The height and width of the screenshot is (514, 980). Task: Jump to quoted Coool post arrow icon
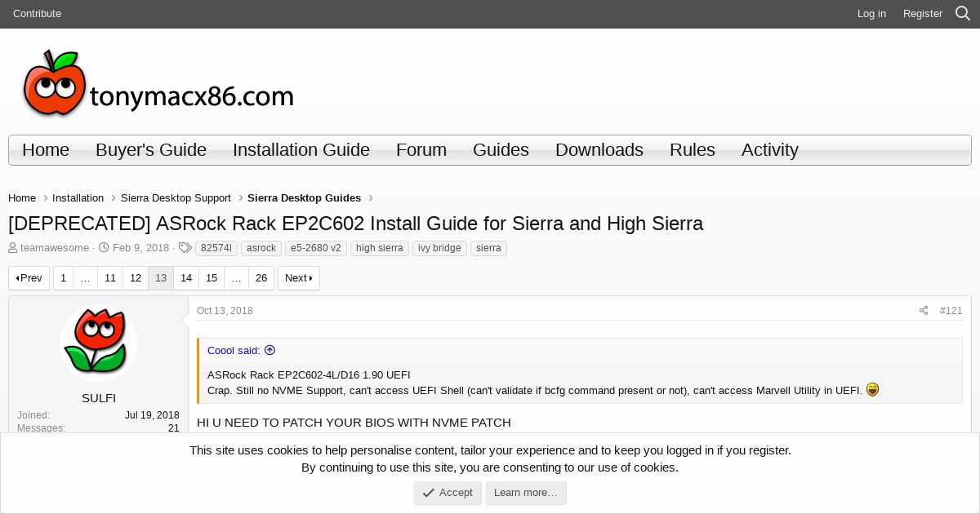click(270, 350)
